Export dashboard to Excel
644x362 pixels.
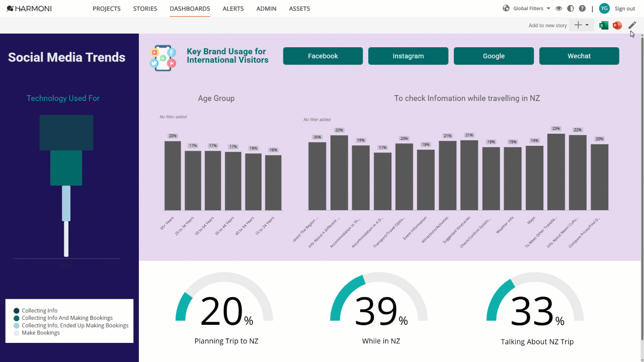pyautogui.click(x=604, y=25)
